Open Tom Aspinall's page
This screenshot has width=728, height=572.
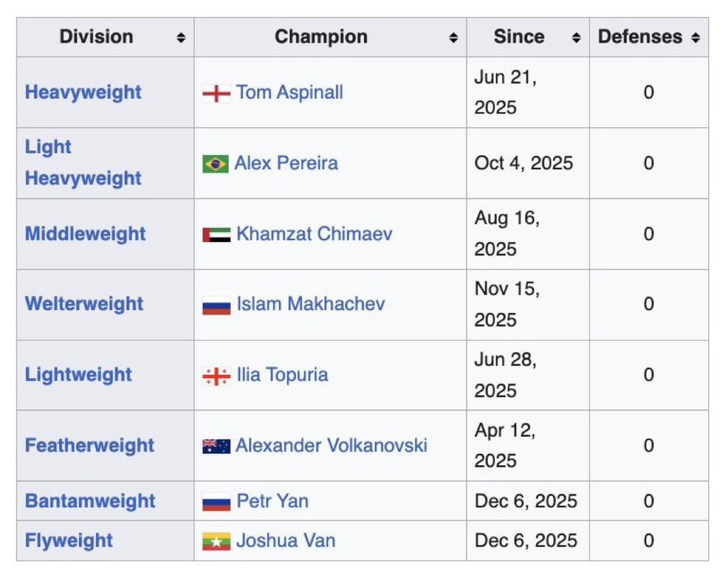[289, 92]
